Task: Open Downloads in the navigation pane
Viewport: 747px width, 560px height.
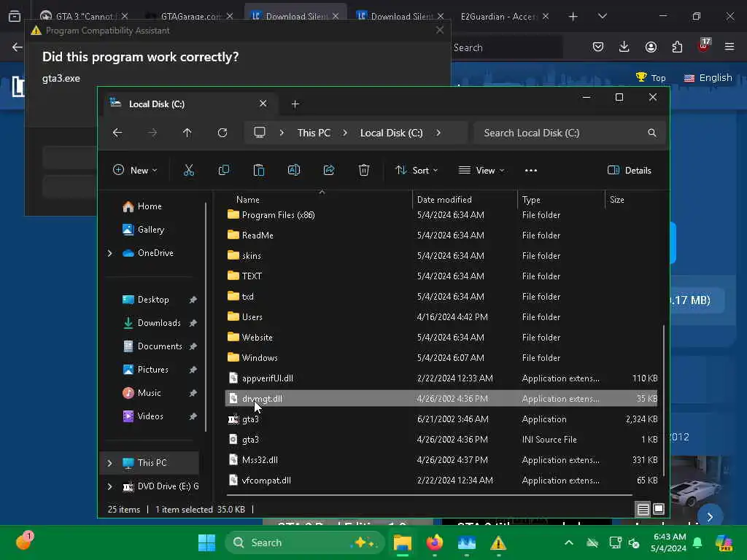Action: coord(158,323)
